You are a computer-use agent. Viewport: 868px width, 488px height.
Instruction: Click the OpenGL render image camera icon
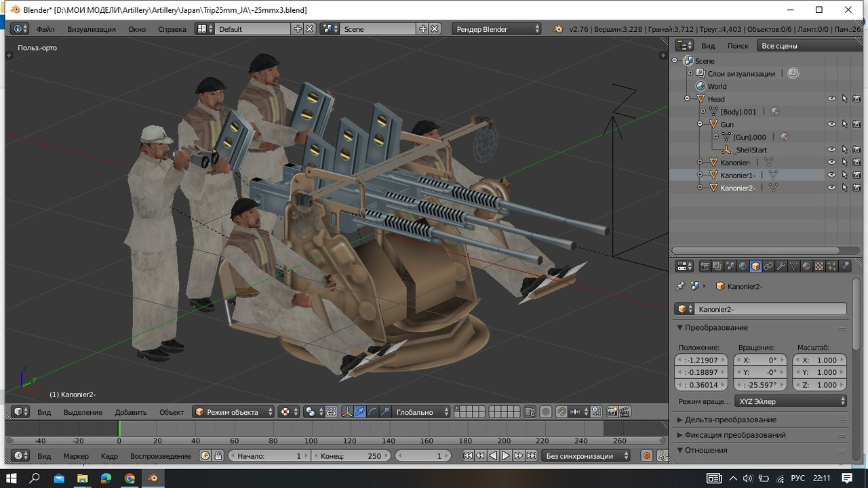[612, 412]
